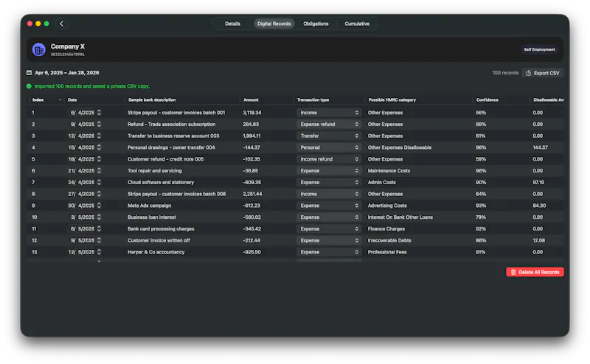Open Expense refund type dropdown in row 2

329,124
